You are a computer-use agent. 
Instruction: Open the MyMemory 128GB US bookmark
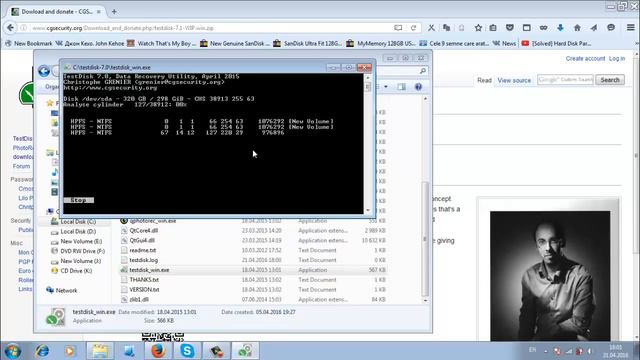click(x=381, y=43)
